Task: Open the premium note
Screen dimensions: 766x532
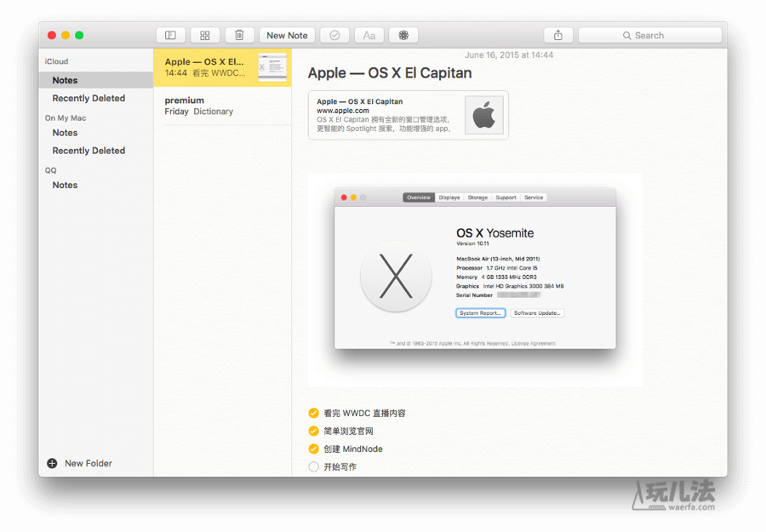Action: (222, 106)
